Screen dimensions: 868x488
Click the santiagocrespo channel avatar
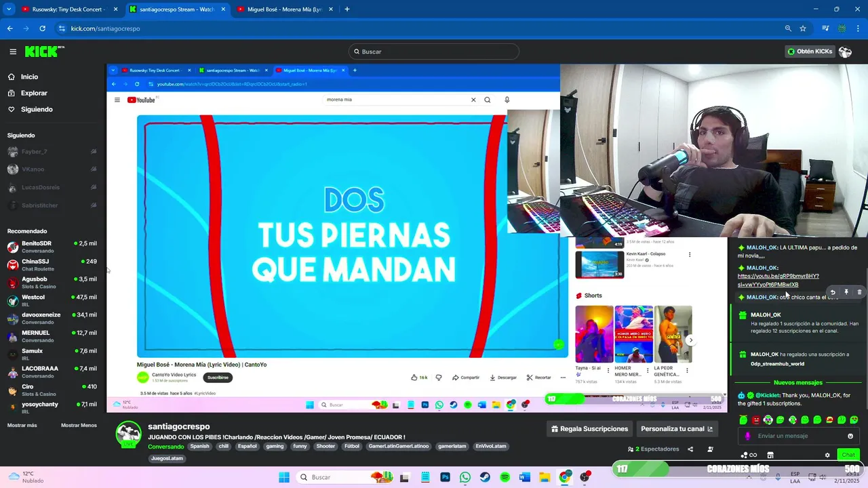point(128,434)
